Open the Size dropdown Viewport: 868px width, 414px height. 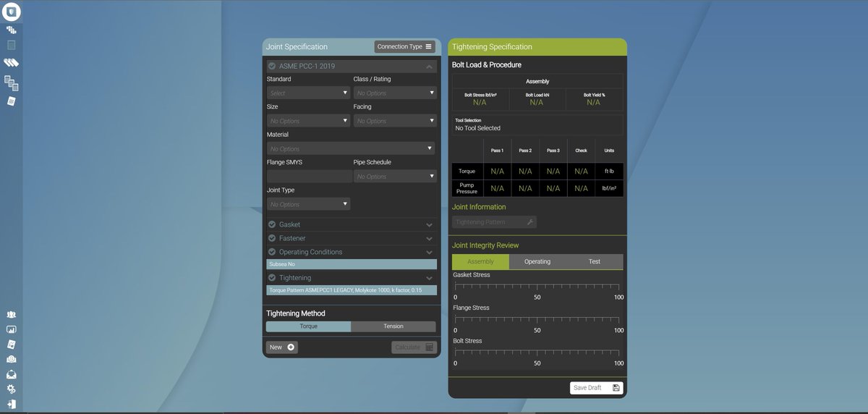(308, 121)
